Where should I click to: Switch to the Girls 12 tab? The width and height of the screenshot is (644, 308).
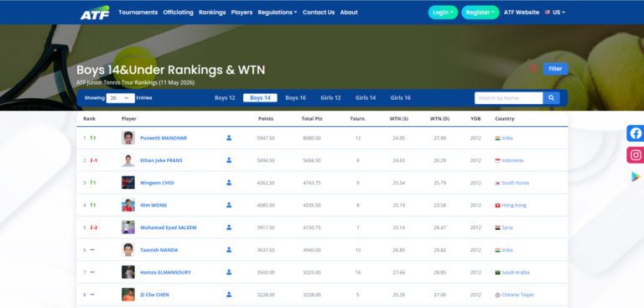click(x=330, y=98)
